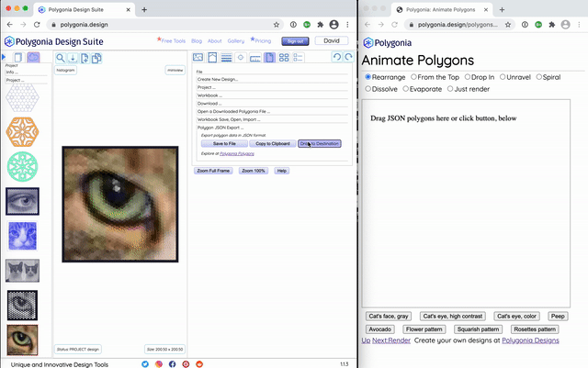Screen dimensions: 588x368
Task: Select the sidebar page document tab icon
Action: 18,57
